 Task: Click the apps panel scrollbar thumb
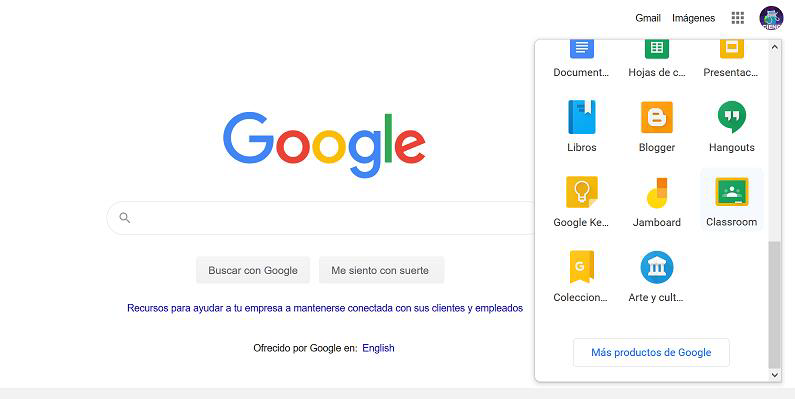[x=774, y=304]
